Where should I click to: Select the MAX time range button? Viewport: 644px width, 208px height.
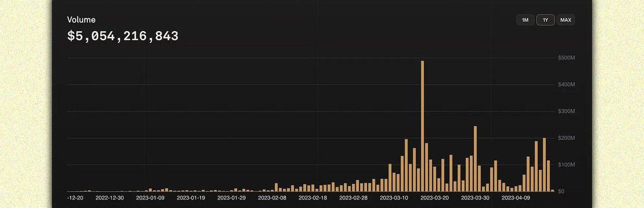point(566,20)
